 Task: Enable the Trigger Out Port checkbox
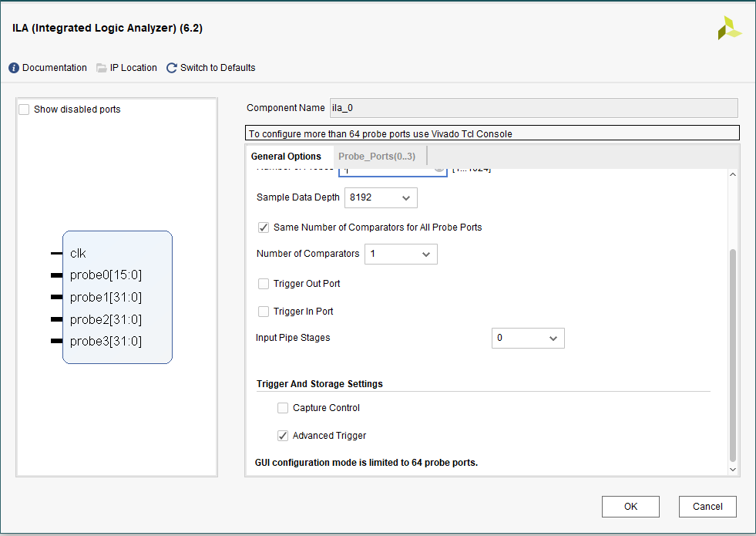tap(264, 284)
